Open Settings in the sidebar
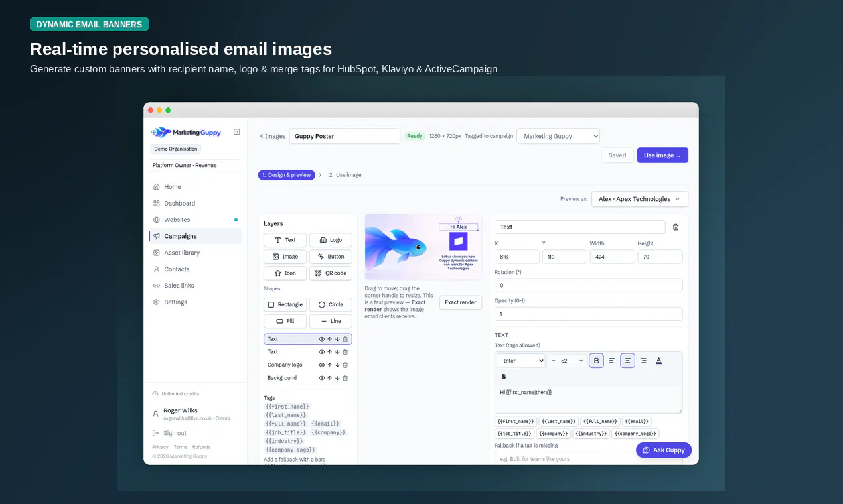Viewport: 843px width, 504px height. 195,302
